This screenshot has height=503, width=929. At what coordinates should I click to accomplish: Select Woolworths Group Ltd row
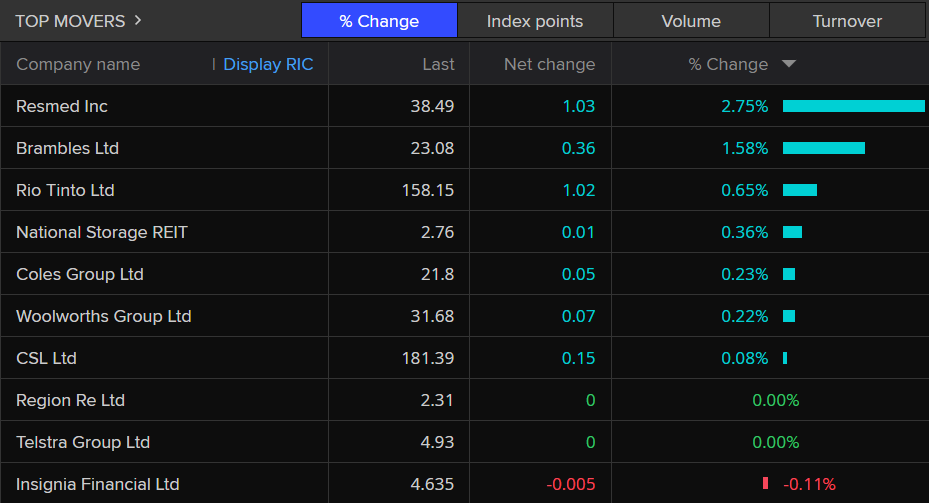pyautogui.click(x=103, y=316)
